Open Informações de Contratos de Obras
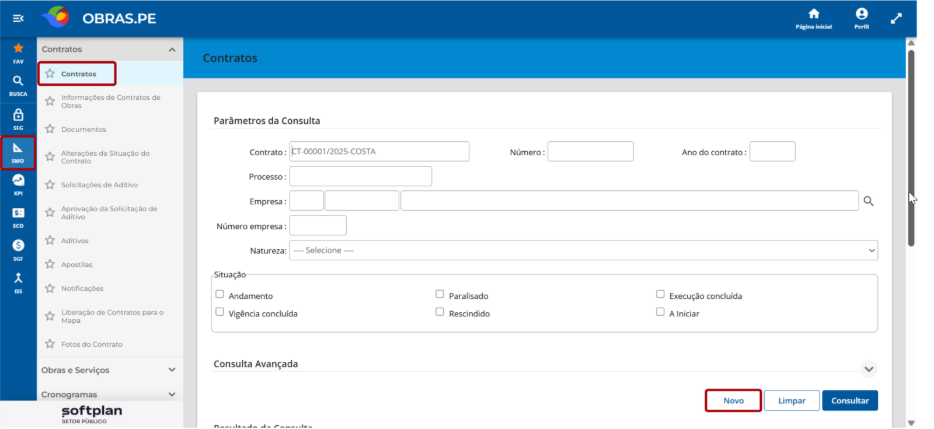 [111, 101]
